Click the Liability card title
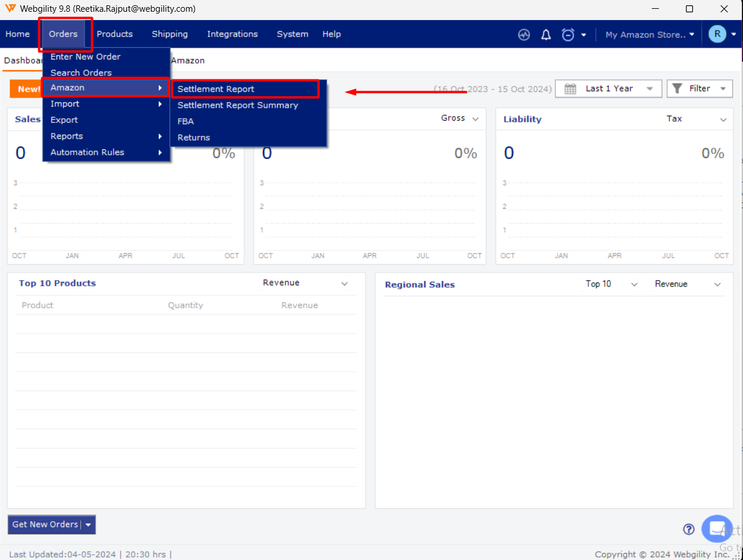 (x=522, y=119)
